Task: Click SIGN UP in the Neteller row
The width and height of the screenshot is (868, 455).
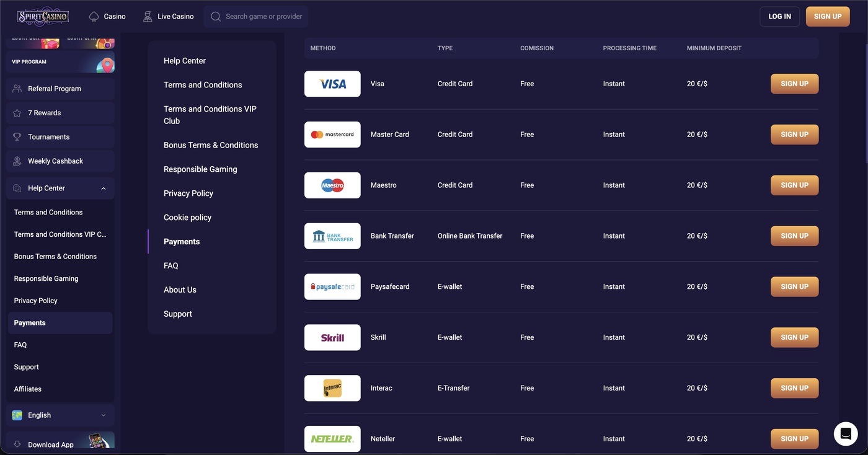Action: tap(794, 439)
